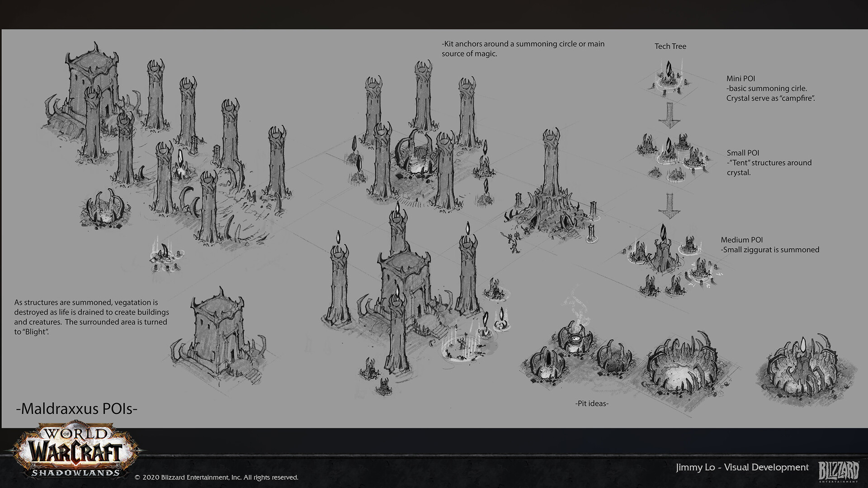Image resolution: width=868 pixels, height=488 pixels.
Task: Click the "Mini POI" label
Action: click(x=741, y=78)
